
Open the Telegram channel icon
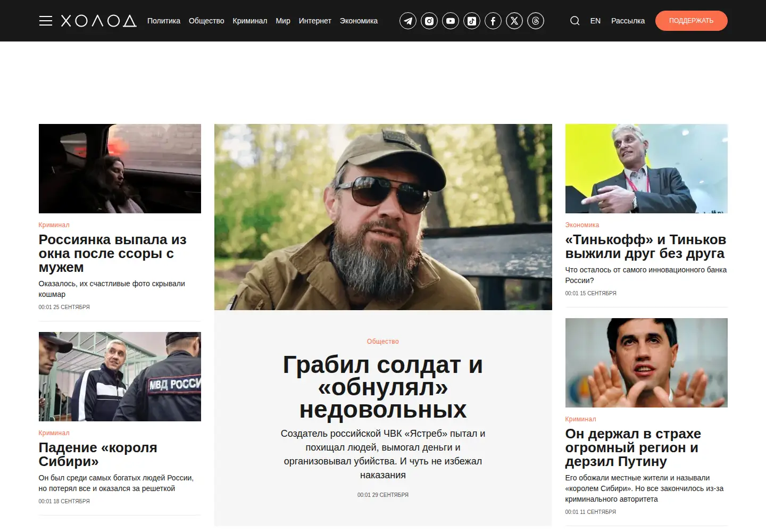tap(408, 21)
